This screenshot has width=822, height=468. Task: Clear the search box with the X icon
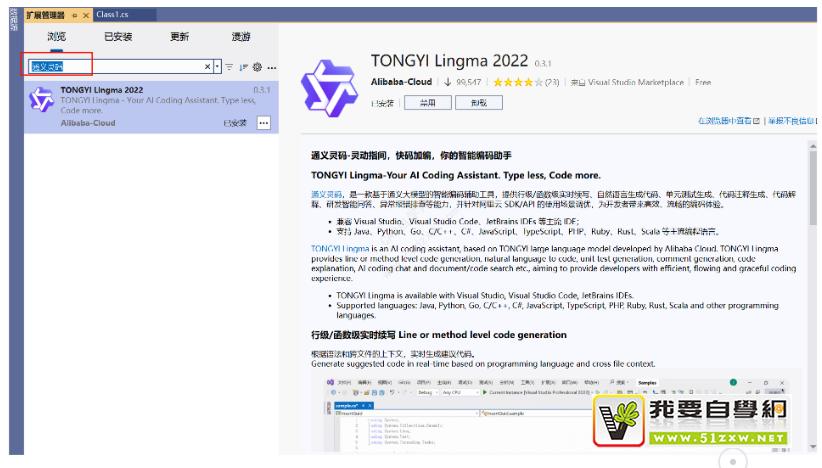coord(207,67)
